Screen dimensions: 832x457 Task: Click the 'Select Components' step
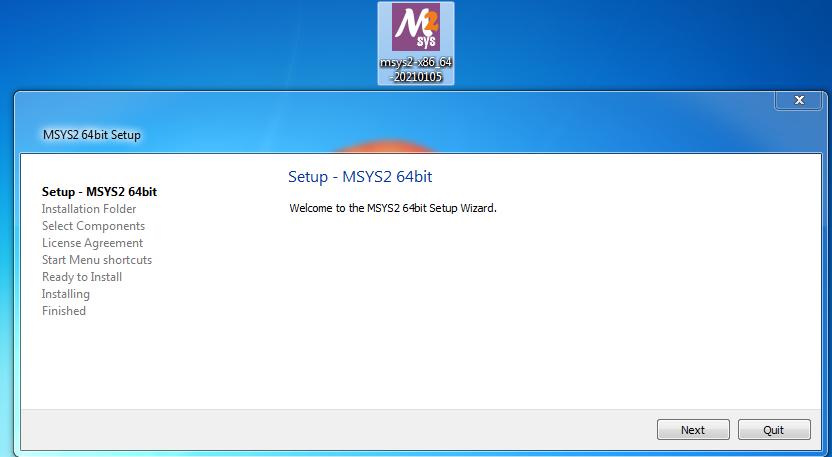coord(93,226)
